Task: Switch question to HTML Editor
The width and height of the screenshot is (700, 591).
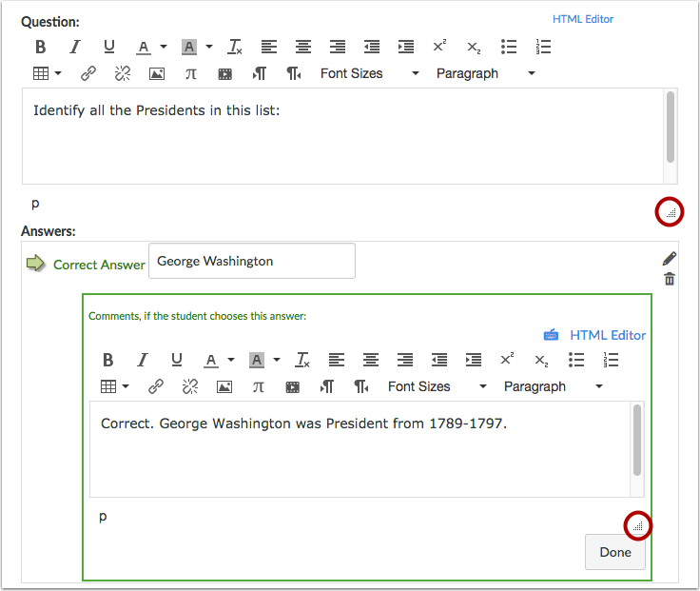Action: (583, 19)
